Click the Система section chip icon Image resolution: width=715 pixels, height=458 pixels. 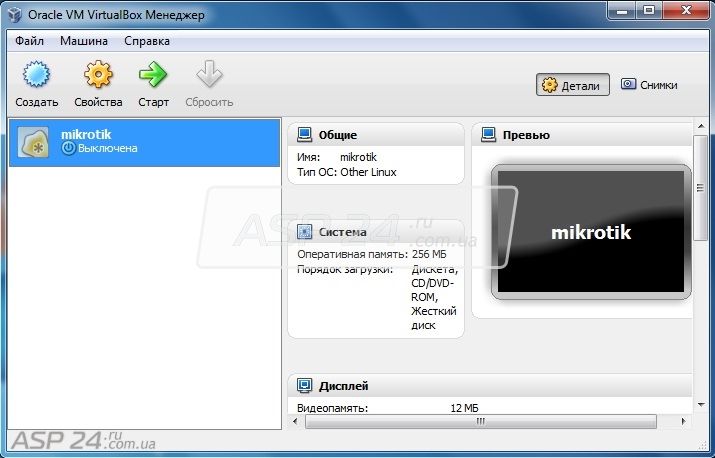pyautogui.click(x=304, y=232)
